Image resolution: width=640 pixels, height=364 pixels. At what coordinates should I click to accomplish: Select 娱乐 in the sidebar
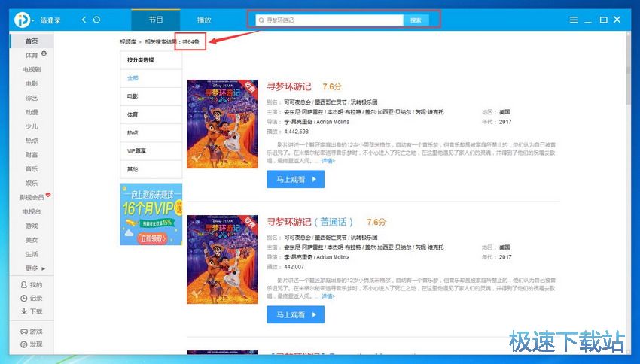tap(32, 183)
